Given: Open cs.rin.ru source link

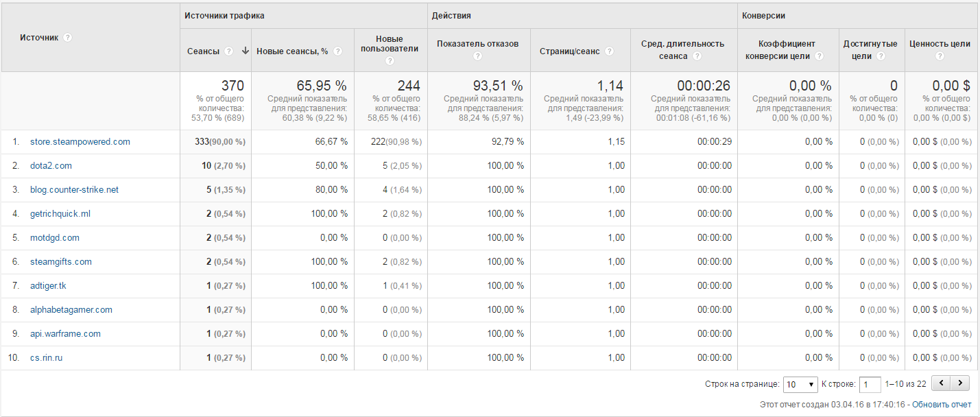Looking at the screenshot, I should click(x=46, y=358).
